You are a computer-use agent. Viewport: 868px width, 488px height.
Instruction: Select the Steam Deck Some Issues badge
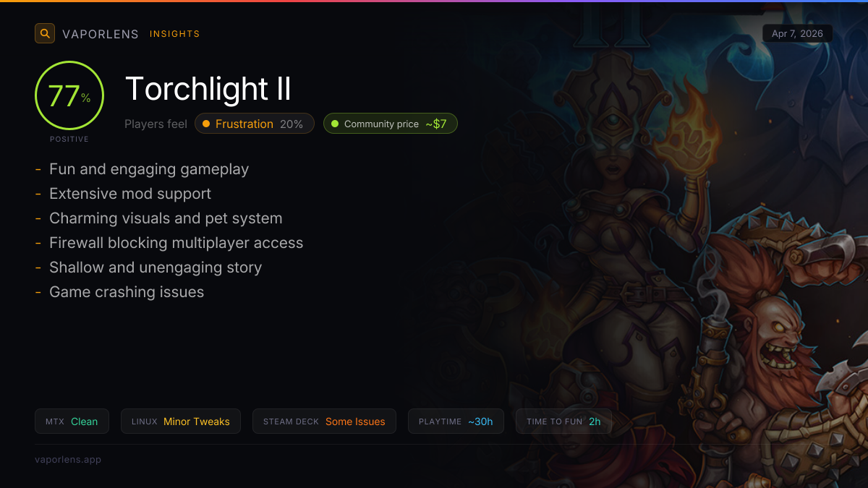(x=324, y=421)
